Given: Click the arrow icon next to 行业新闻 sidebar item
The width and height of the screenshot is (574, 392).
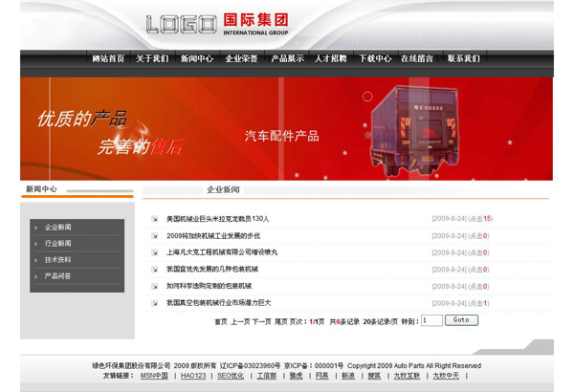Looking at the screenshot, I should (36, 244).
